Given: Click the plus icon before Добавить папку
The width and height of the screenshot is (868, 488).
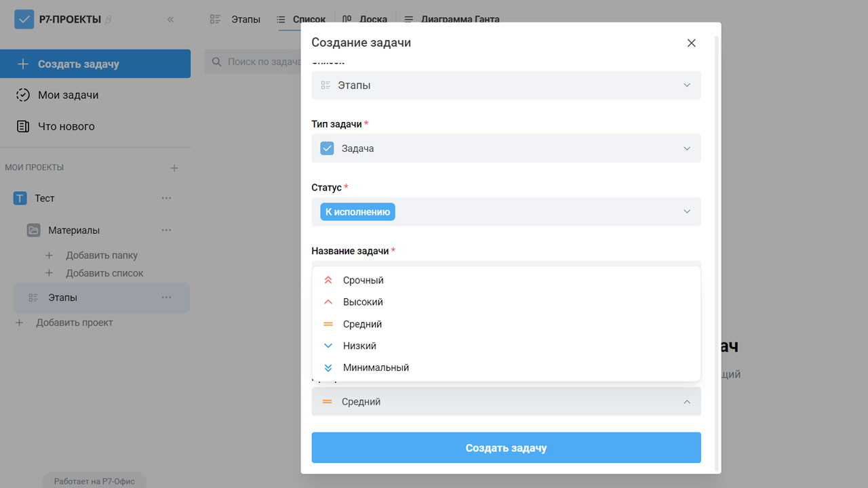Looking at the screenshot, I should pyautogui.click(x=49, y=256).
